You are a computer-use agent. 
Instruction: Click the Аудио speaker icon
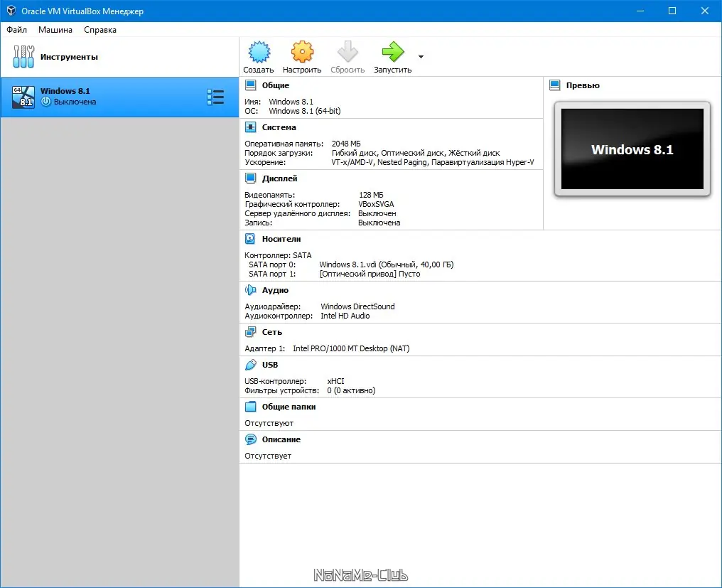250,290
